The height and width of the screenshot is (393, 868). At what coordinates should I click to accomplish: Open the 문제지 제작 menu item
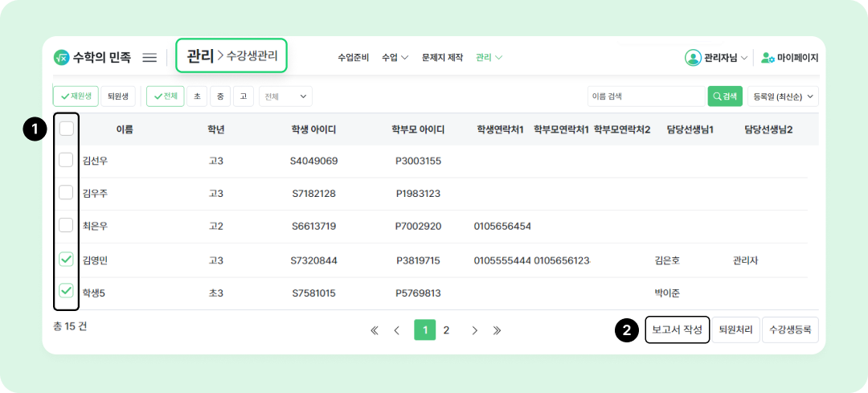pos(442,58)
